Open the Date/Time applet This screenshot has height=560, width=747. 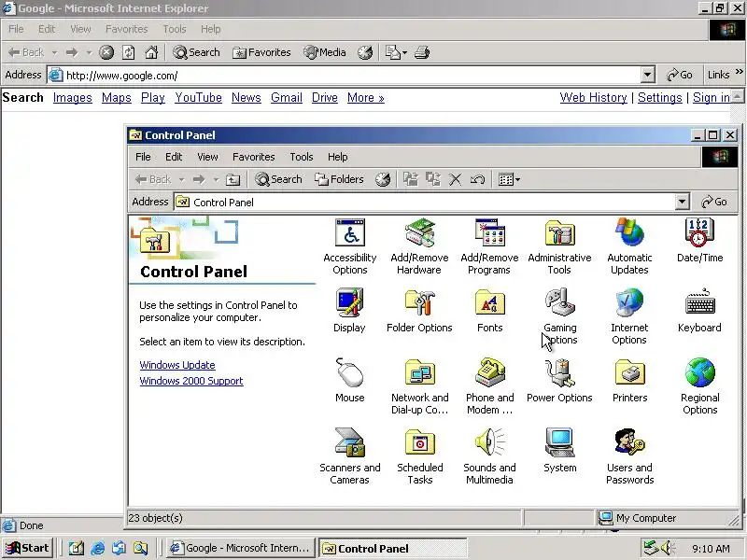pyautogui.click(x=699, y=241)
